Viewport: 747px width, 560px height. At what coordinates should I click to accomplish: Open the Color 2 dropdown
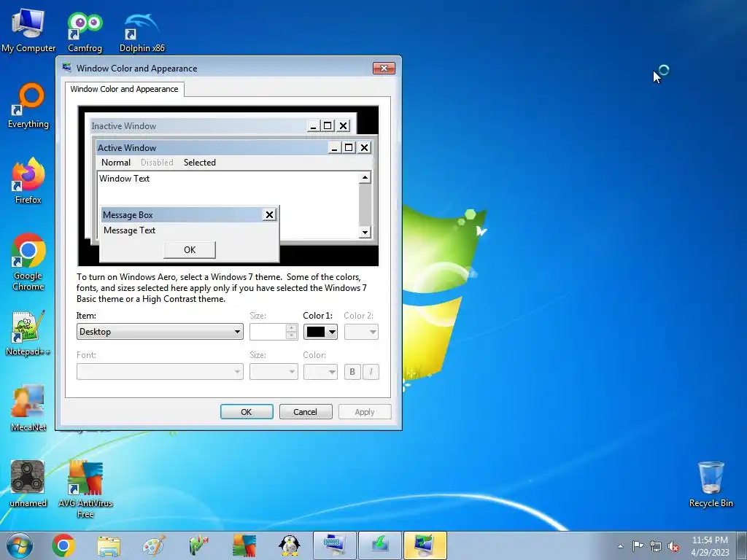click(361, 332)
